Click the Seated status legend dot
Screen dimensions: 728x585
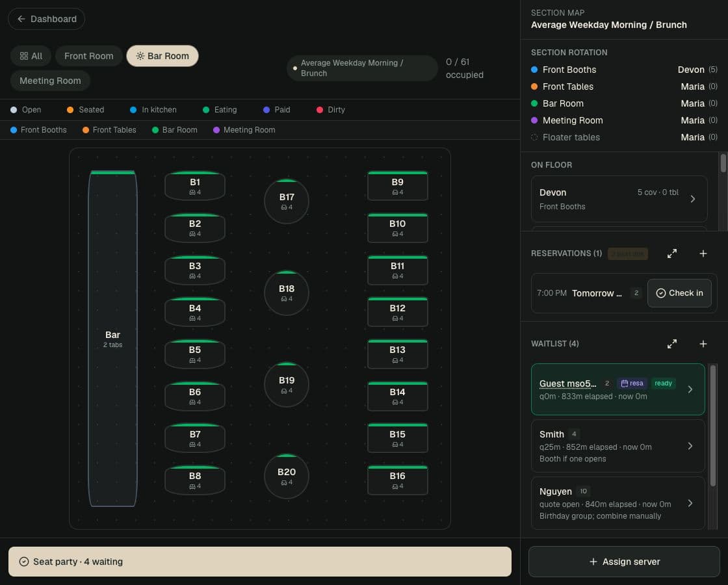click(70, 110)
